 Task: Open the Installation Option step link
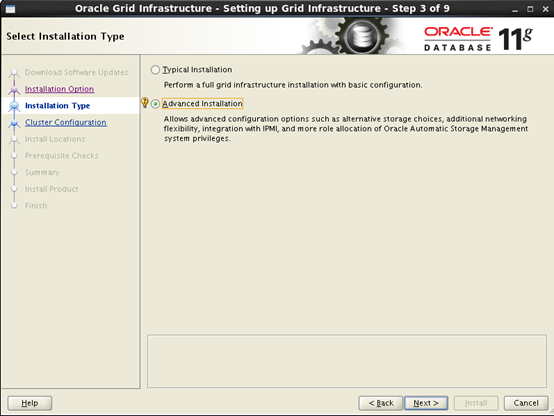click(x=59, y=89)
